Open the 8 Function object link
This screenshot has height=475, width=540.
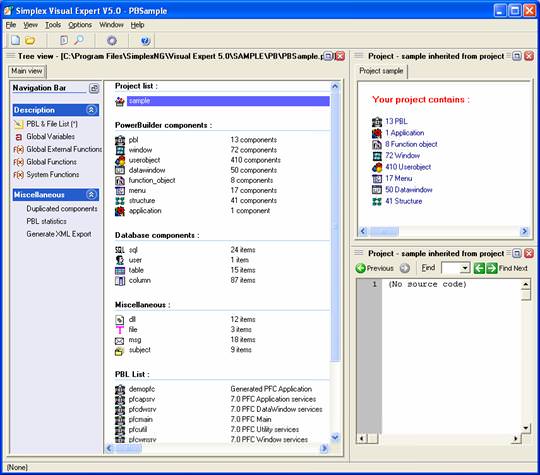pos(411,144)
